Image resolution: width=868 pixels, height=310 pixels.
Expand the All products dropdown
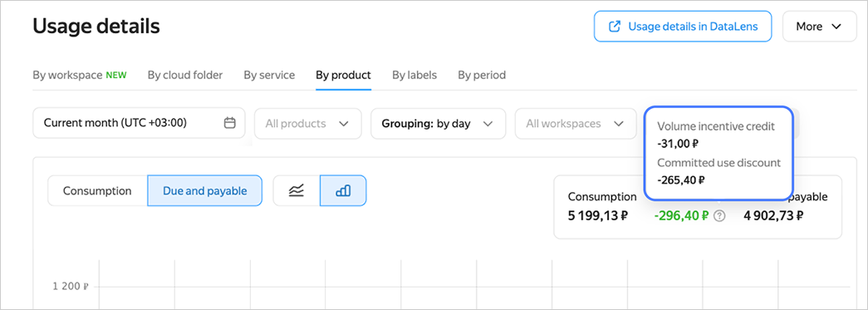(308, 124)
